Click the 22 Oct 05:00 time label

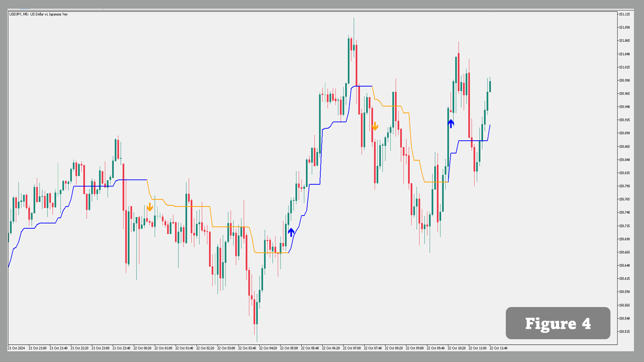tap(289, 348)
